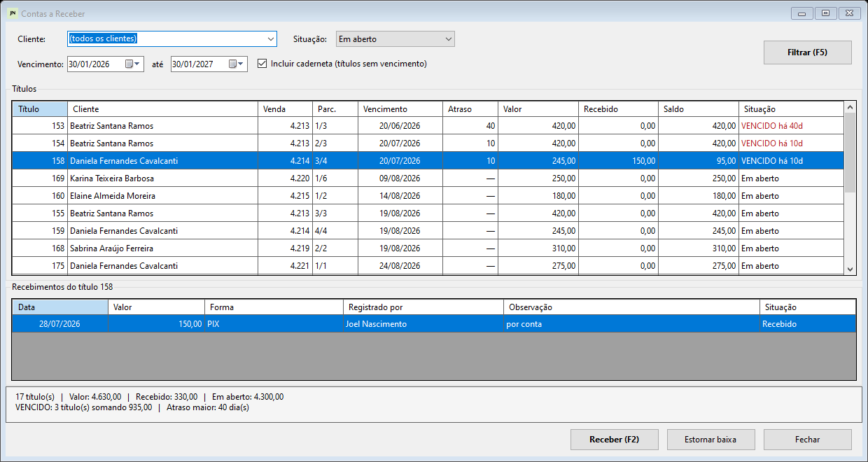This screenshot has width=868, height=462.
Task: Click 'Em aberto: 4.300,00' summary text
Action: [248, 397]
